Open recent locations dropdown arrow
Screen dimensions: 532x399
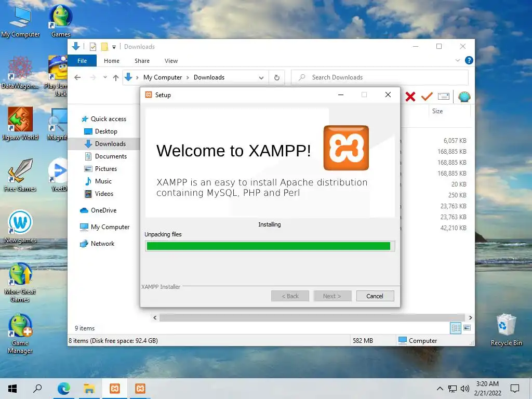(105, 77)
